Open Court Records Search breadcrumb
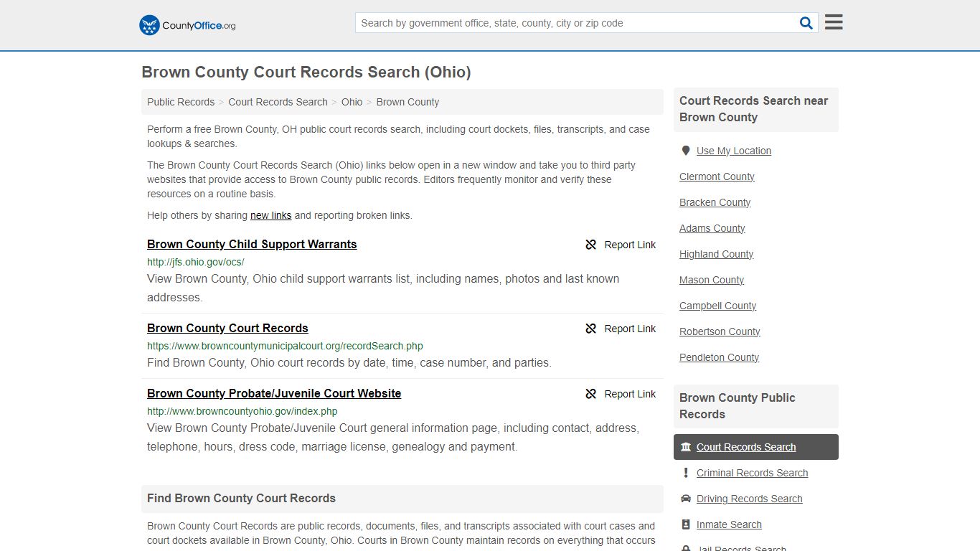 click(x=278, y=102)
